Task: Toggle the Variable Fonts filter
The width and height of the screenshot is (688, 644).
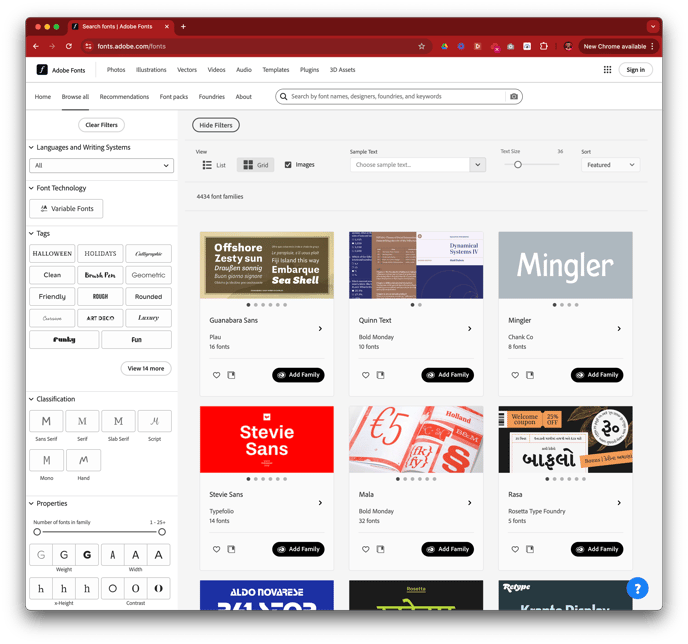Action: pyautogui.click(x=66, y=209)
